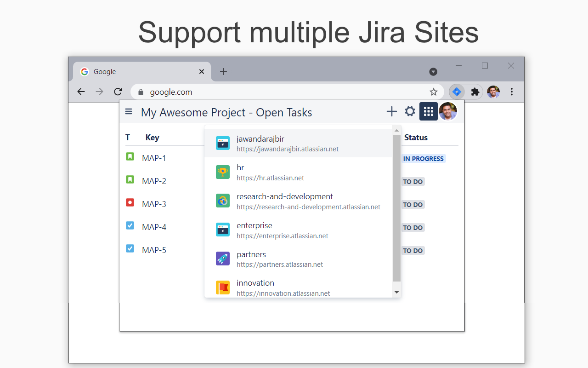This screenshot has width=588, height=368.
Task: Click the google.com address bar
Action: (287, 92)
